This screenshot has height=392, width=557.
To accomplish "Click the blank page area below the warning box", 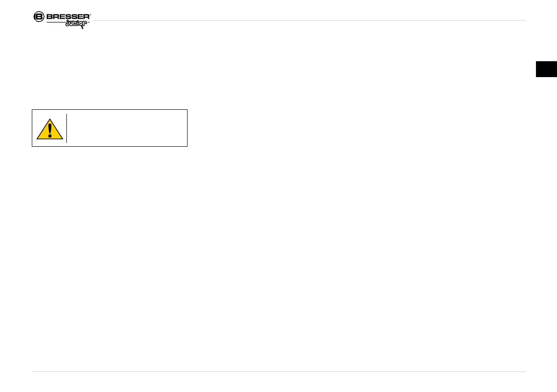I will (109, 234).
